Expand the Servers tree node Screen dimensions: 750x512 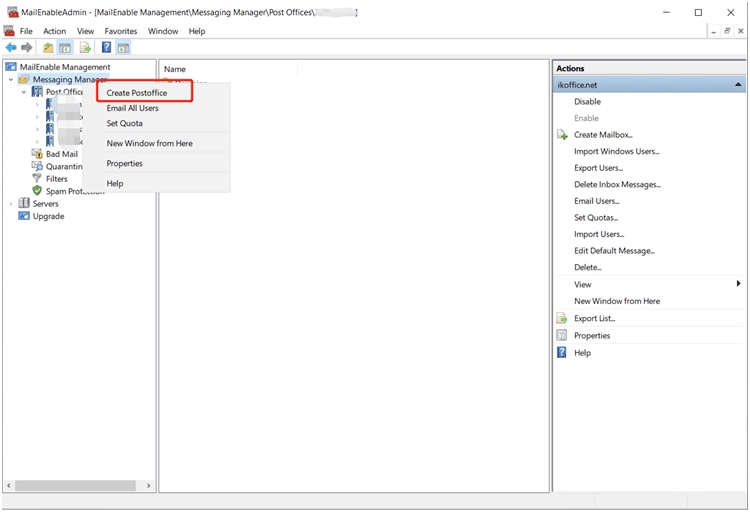click(11, 204)
